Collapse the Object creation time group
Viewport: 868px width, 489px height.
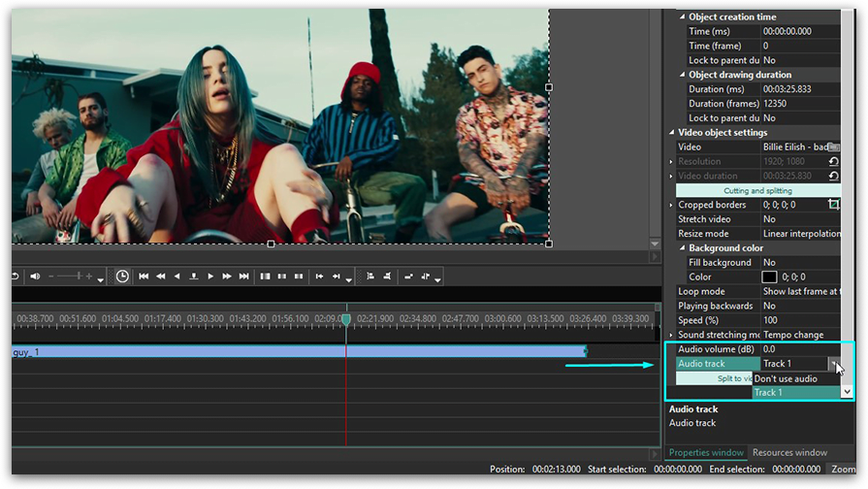[x=682, y=17]
